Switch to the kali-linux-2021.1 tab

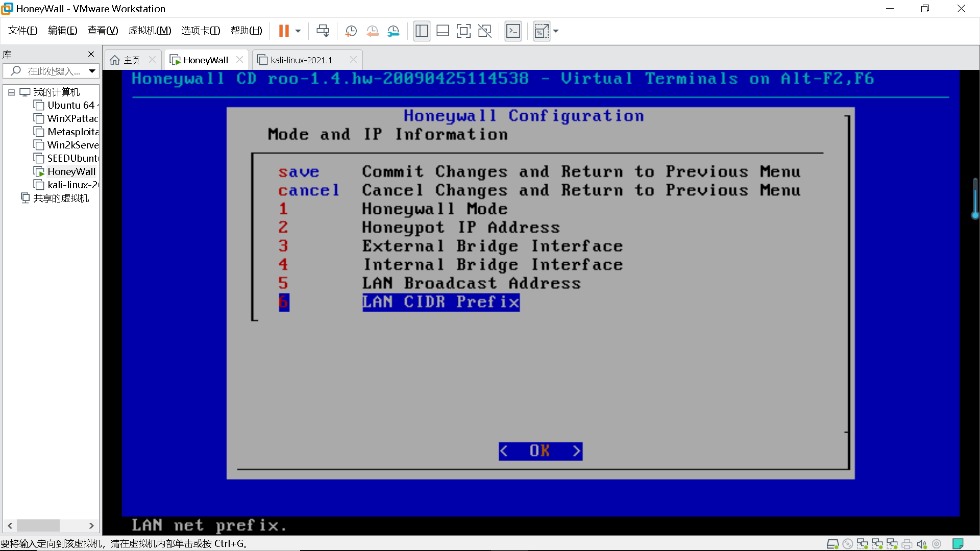(x=301, y=60)
